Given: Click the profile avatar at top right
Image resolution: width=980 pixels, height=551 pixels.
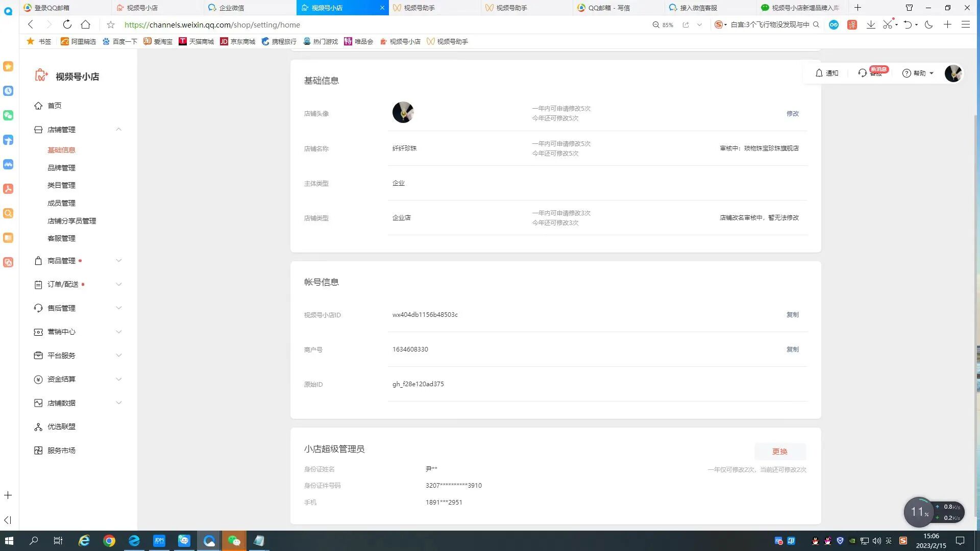Looking at the screenshot, I should pyautogui.click(x=952, y=73).
